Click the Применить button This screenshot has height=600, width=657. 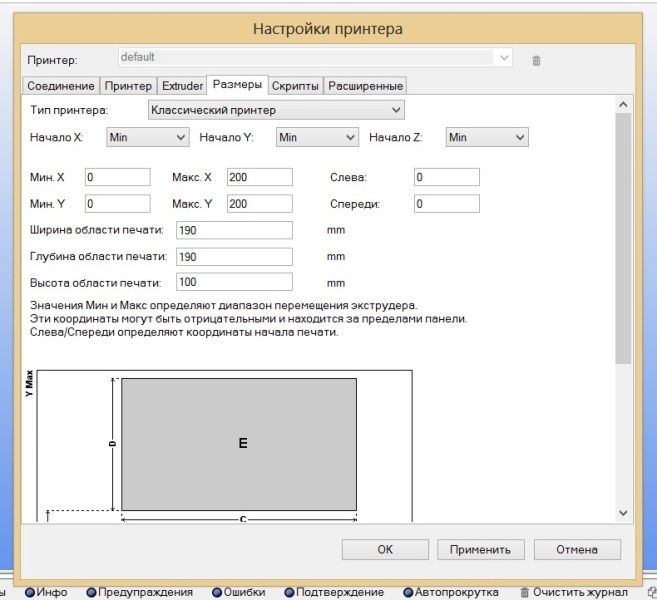click(x=480, y=549)
